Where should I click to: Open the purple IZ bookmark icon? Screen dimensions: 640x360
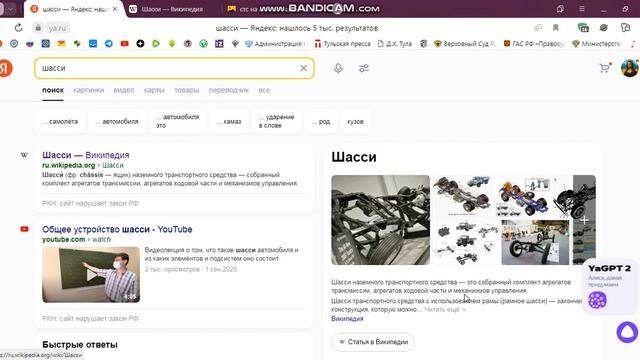pos(219,43)
